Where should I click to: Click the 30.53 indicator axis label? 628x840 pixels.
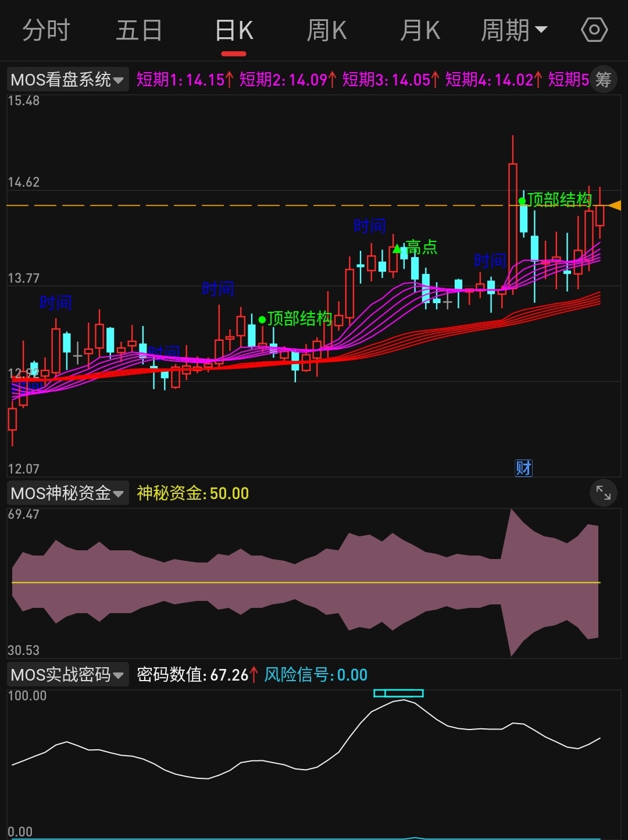24,650
